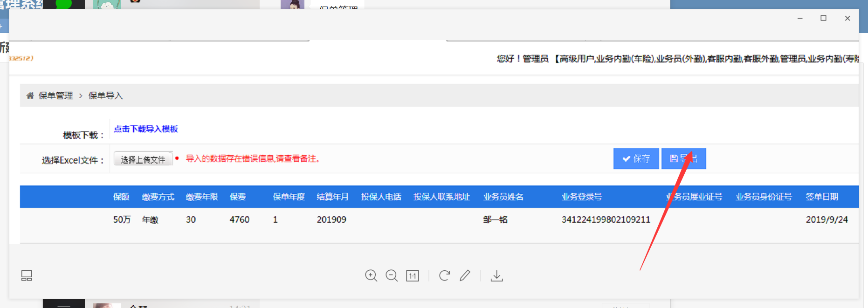Click the home icon in breadcrumb
Screen dimensions: 868x308
[x=30, y=96]
